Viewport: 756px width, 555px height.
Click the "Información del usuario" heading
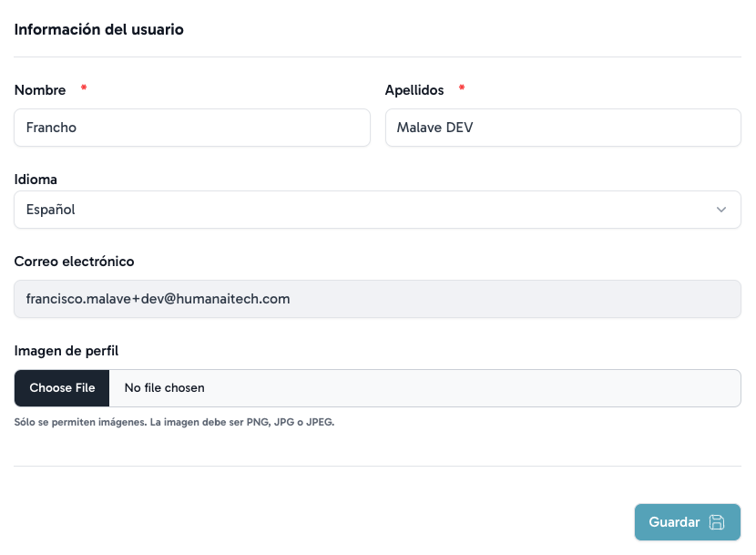(x=99, y=29)
